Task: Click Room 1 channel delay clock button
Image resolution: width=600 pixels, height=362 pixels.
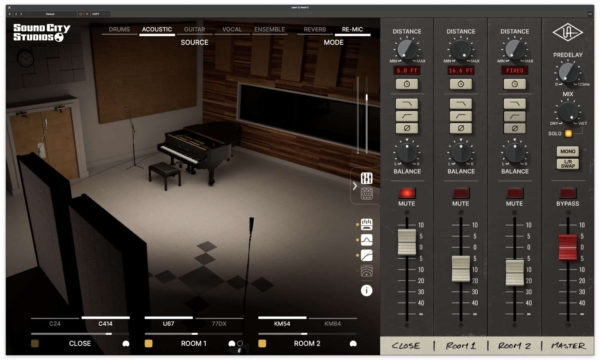Action: 461,84
